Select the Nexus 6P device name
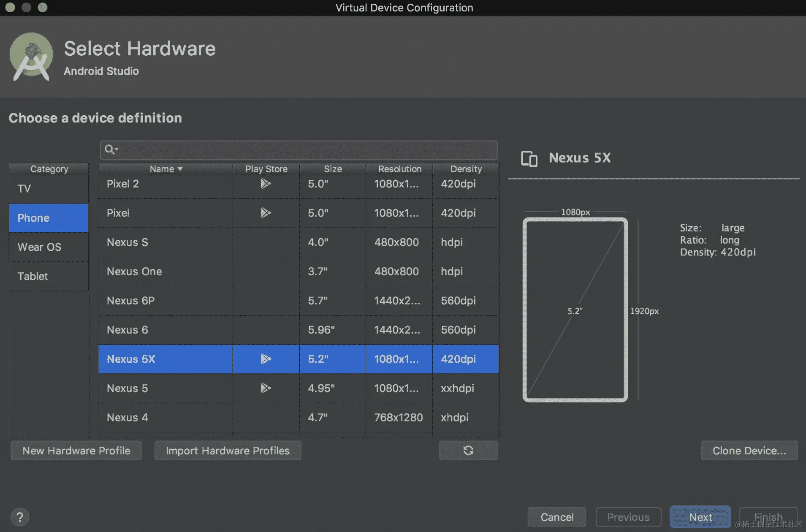This screenshot has height=532, width=806. (131, 301)
